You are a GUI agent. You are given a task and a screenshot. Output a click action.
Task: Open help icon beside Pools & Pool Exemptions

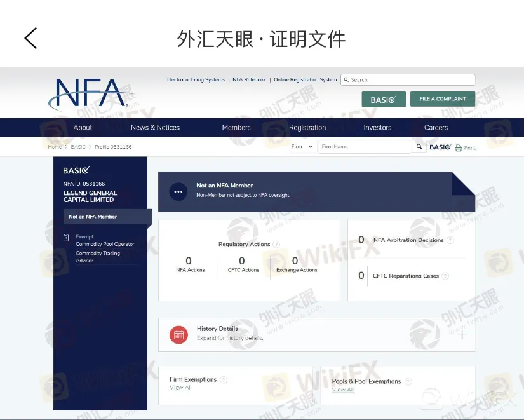(x=408, y=381)
